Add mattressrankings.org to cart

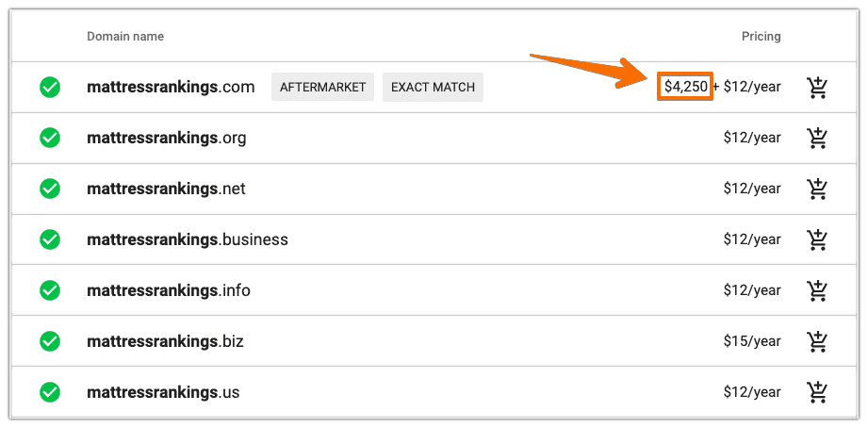click(817, 139)
